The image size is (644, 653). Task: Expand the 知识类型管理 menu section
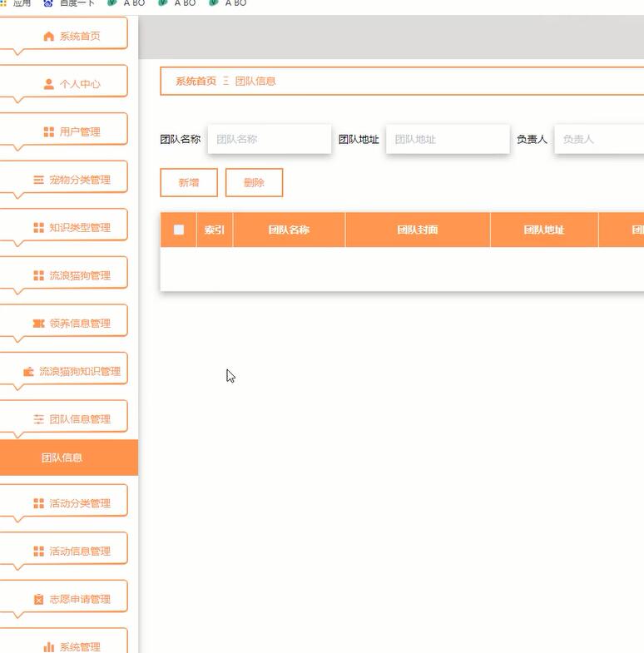point(63,228)
